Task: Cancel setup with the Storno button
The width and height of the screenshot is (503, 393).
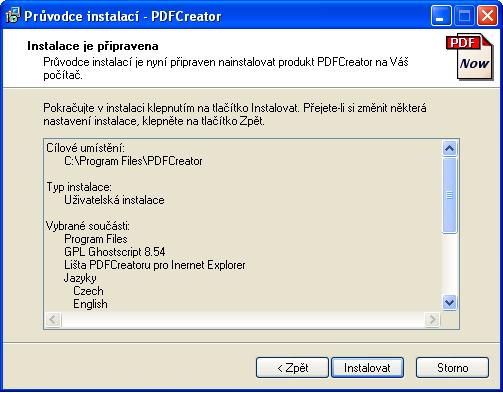Action: [452, 368]
